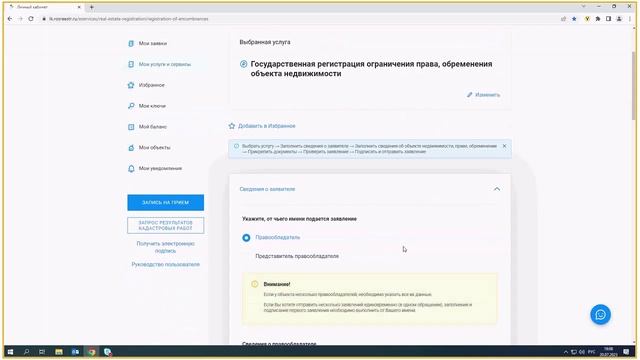Open Мои объекты menu item
The height and width of the screenshot is (360, 640).
click(155, 147)
